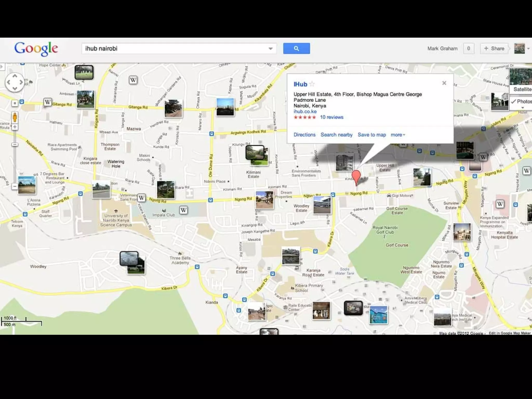Star the IHub place as favorite
532x399 pixels.
click(x=312, y=84)
